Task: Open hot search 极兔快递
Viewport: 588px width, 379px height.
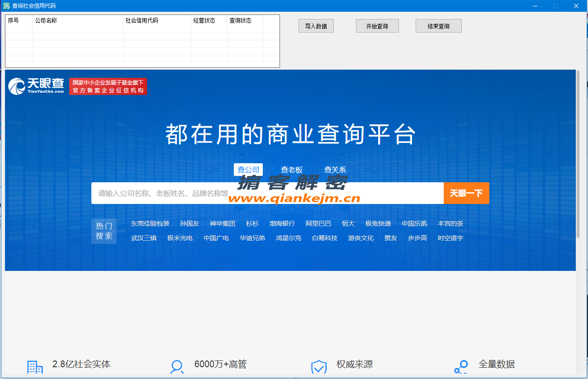Action: [378, 223]
